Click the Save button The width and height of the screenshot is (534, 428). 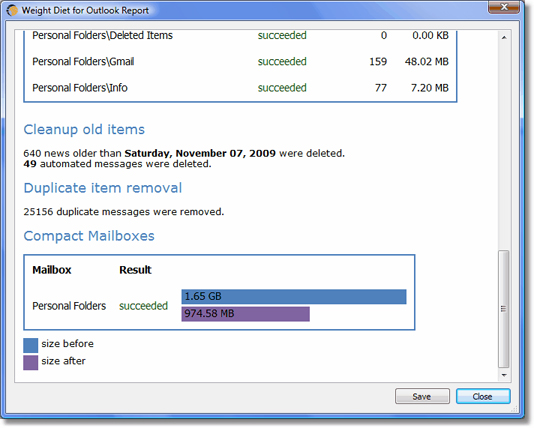click(x=422, y=396)
